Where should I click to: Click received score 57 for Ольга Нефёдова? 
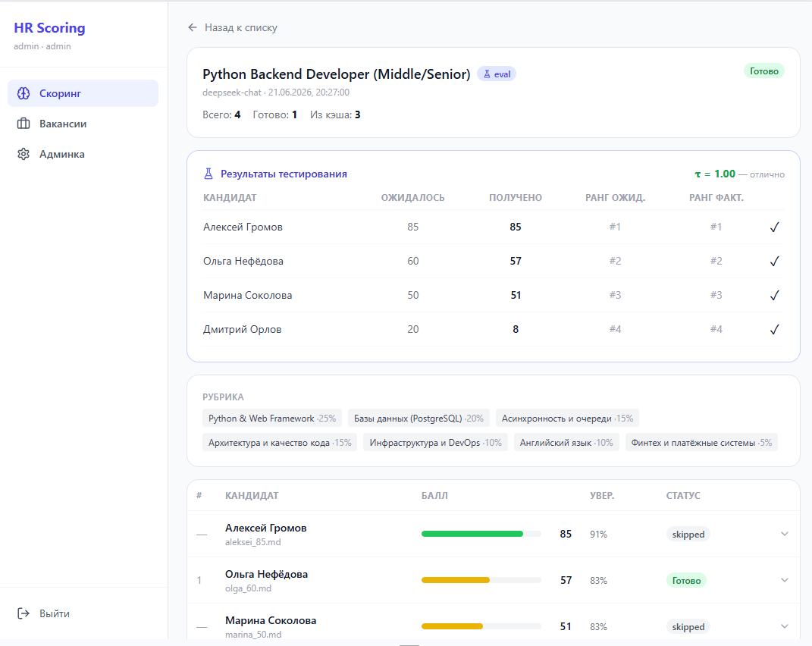[516, 261]
